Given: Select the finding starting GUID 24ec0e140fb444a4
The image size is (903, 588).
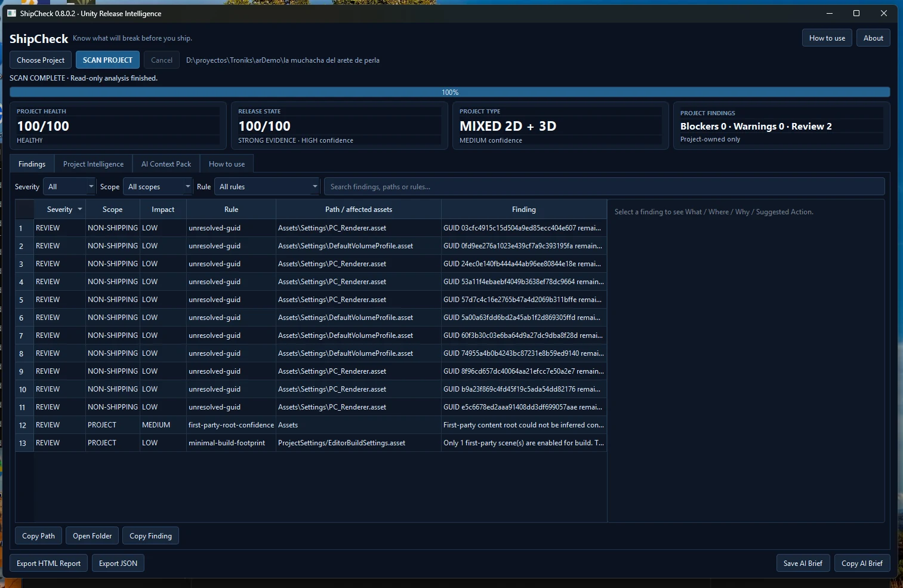Looking at the screenshot, I should click(523, 264).
